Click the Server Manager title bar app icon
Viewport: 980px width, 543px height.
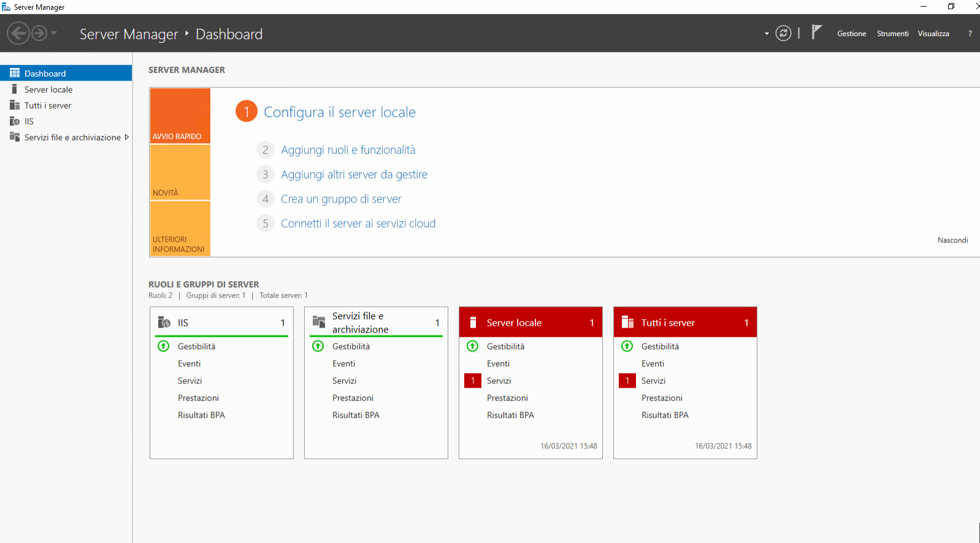tap(6, 7)
